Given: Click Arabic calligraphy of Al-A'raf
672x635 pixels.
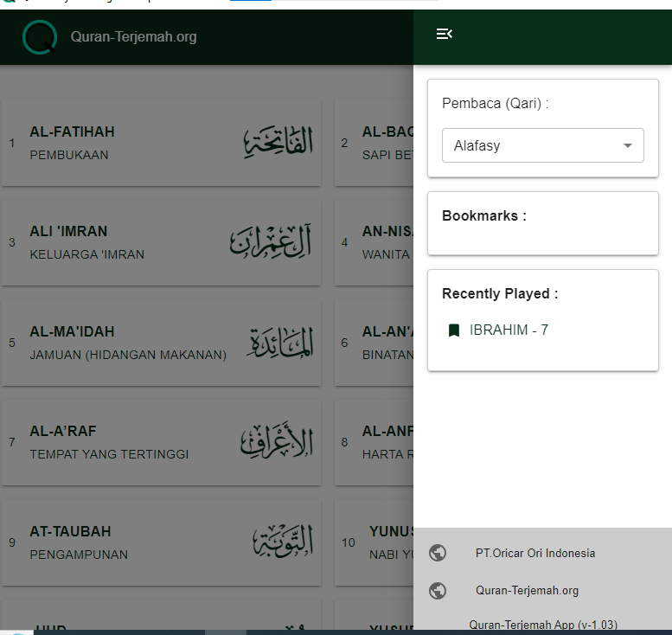Looking at the screenshot, I should (277, 440).
